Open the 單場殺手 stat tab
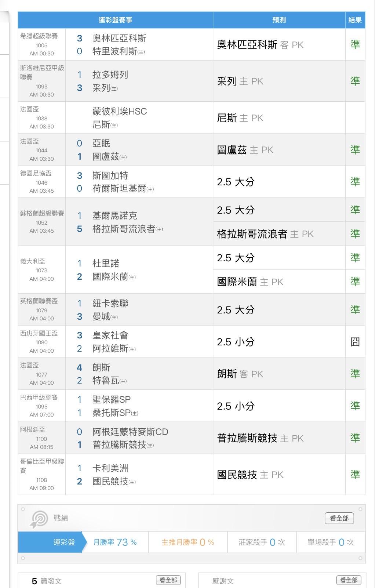This screenshot has width=379, height=588. pyautogui.click(x=330, y=542)
